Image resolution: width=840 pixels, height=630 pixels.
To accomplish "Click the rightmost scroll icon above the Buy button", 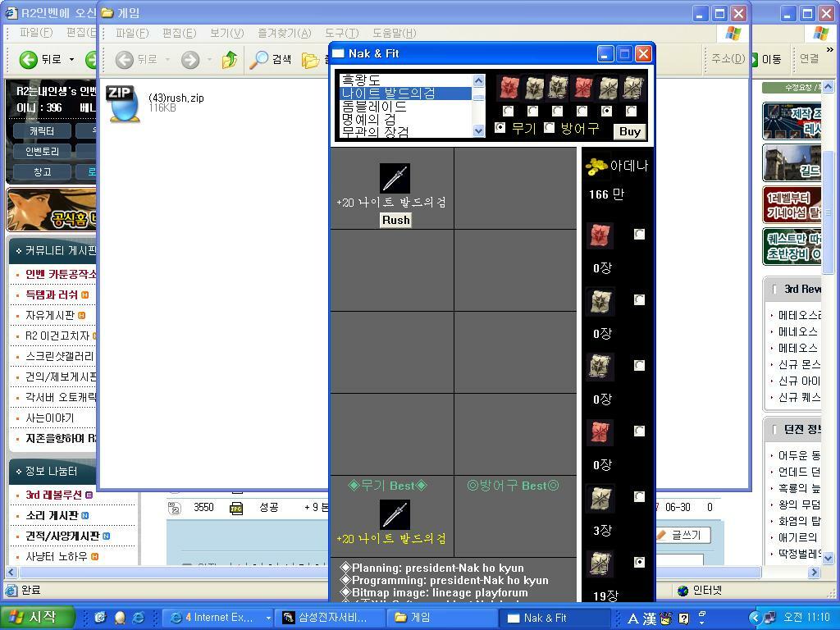I will point(632,88).
